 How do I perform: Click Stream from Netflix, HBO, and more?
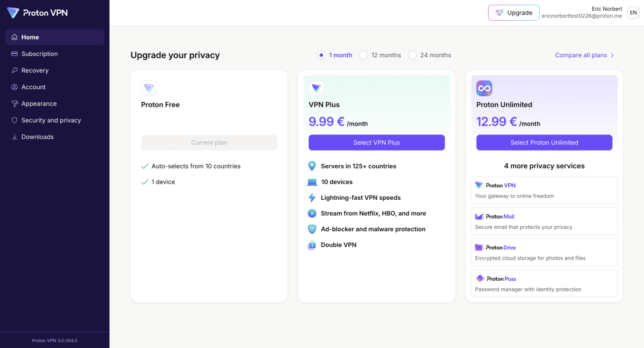click(x=374, y=214)
